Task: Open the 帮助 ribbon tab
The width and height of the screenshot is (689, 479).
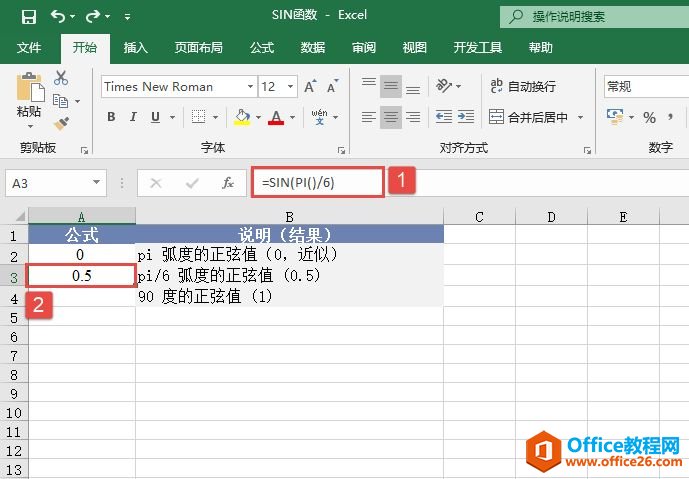Action: click(x=540, y=47)
